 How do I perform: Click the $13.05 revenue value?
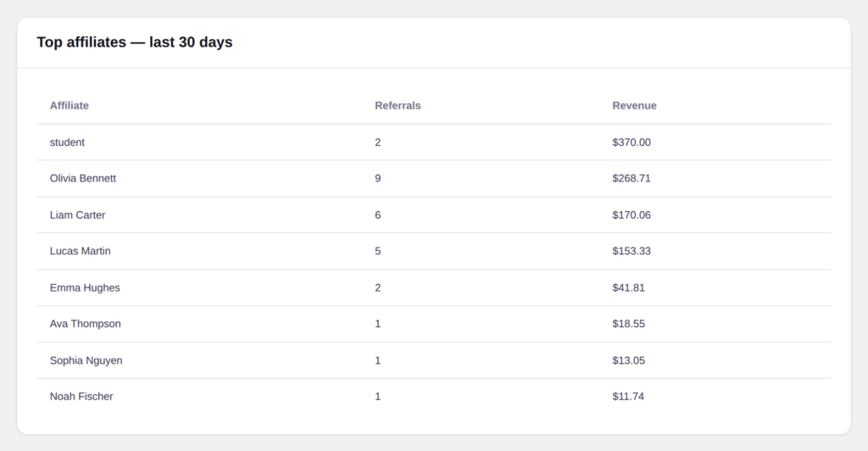(628, 360)
